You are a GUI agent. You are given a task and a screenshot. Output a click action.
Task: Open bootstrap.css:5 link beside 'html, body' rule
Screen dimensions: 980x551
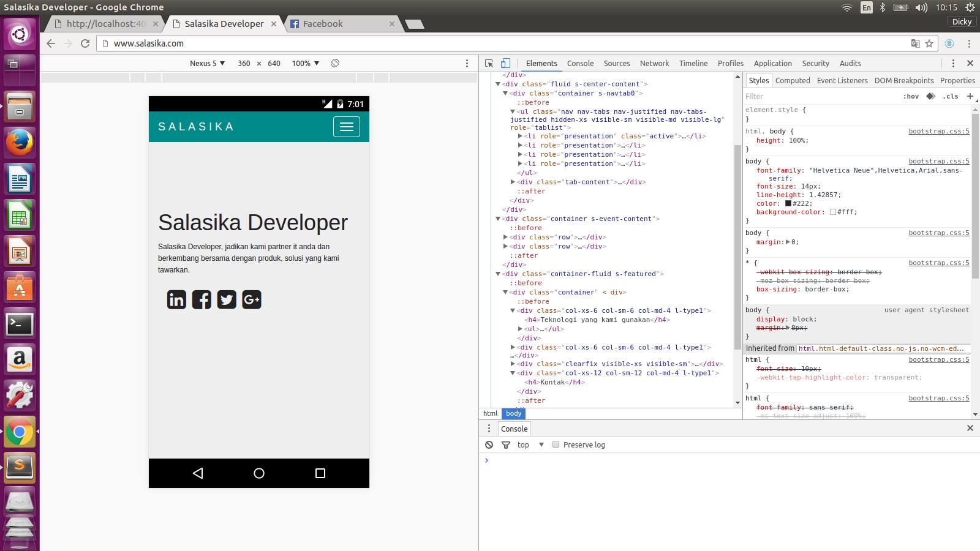939,131
